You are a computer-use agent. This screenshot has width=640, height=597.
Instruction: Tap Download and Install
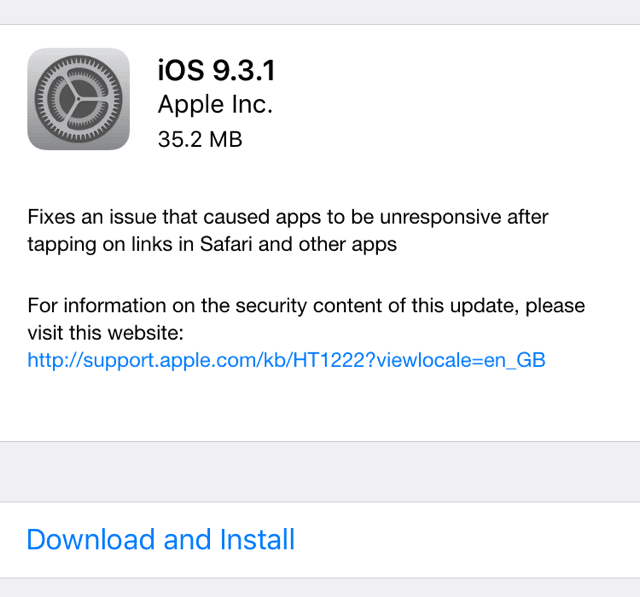[x=160, y=539]
